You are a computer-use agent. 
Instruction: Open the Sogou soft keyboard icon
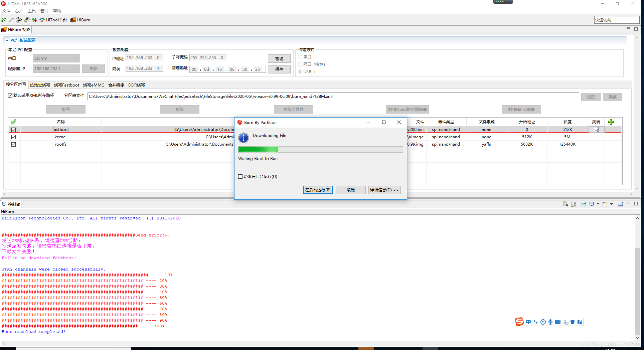pos(558,322)
